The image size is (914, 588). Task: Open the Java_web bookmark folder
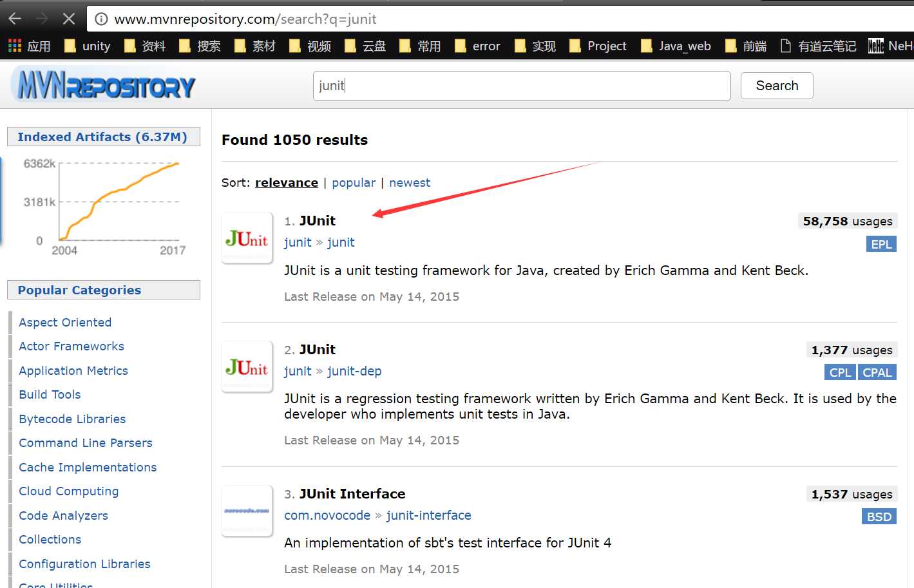[x=676, y=46]
